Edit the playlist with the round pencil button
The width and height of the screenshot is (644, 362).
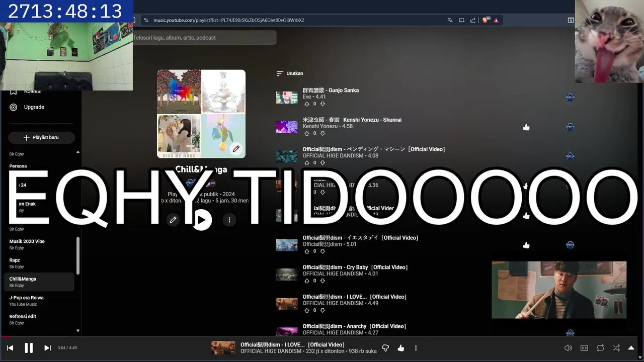click(173, 220)
